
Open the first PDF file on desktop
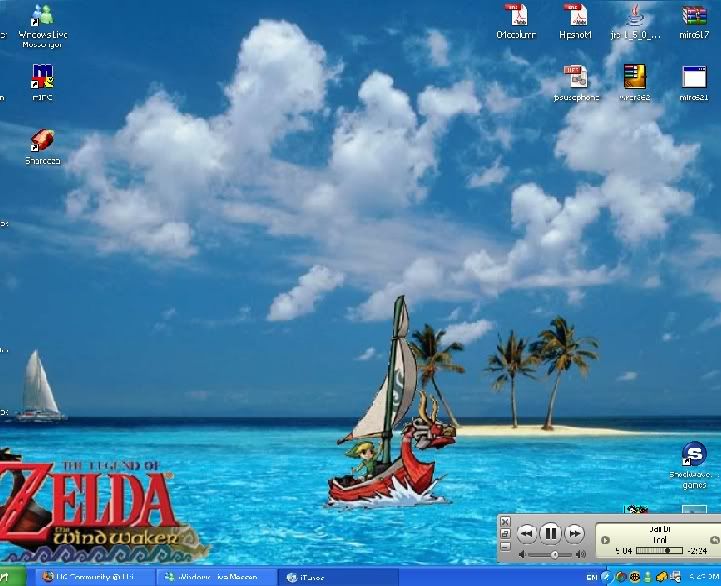click(516, 21)
